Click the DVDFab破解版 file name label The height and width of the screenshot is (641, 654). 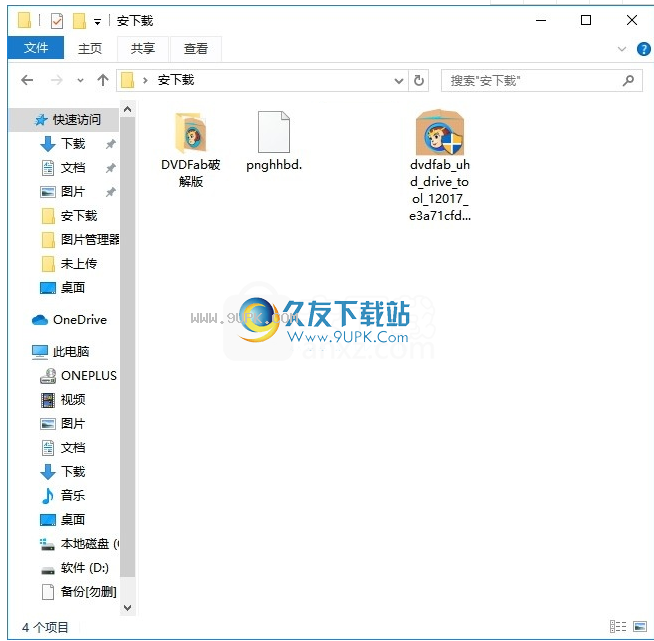(x=191, y=173)
